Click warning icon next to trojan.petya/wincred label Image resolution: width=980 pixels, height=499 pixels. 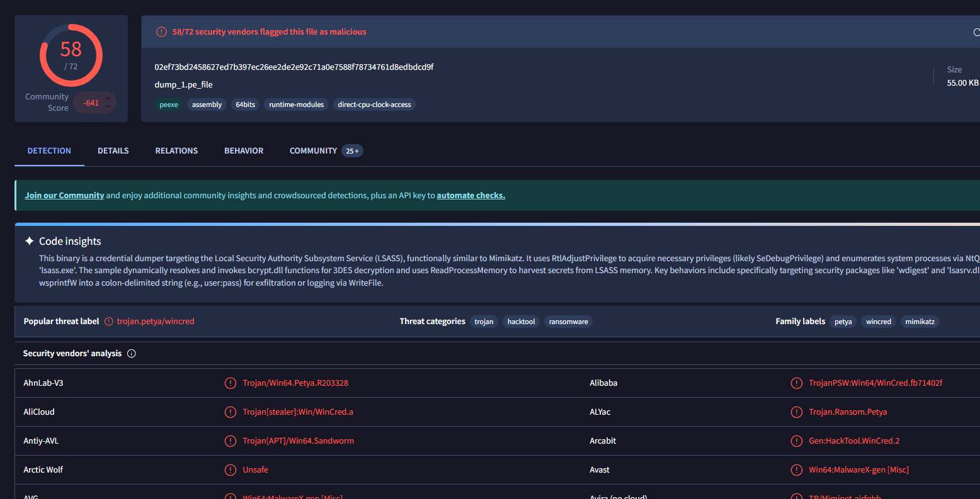pyautogui.click(x=109, y=322)
